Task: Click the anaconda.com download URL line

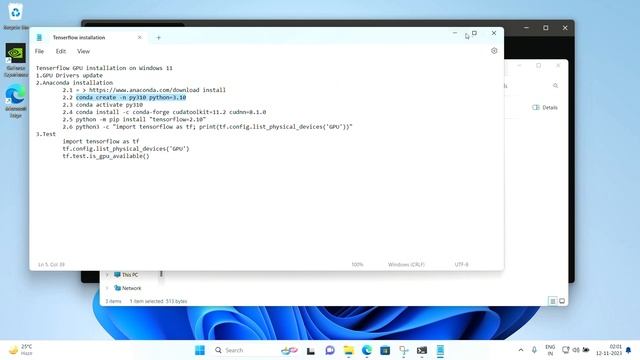Action: pyautogui.click(x=144, y=90)
